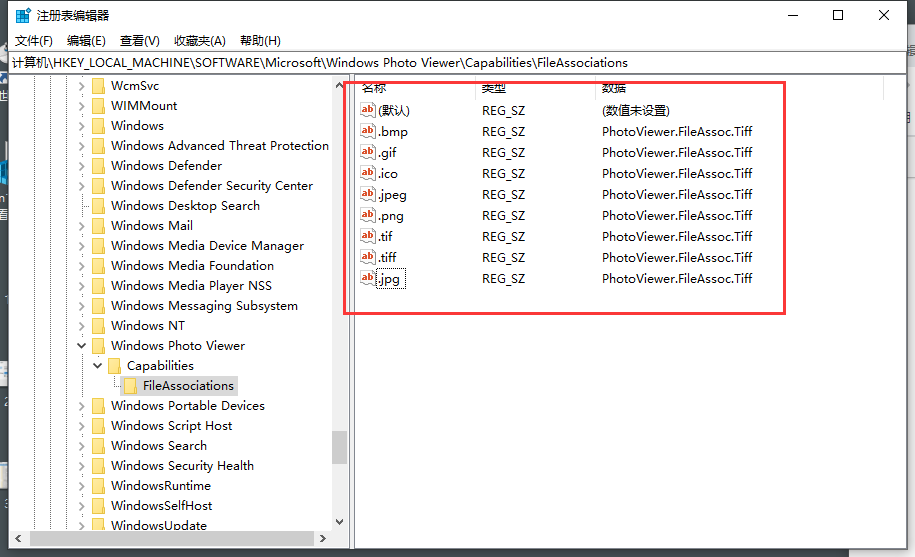Expand the Windows Media Player NSS key
Viewport: 915px width, 557px height.
(82, 286)
